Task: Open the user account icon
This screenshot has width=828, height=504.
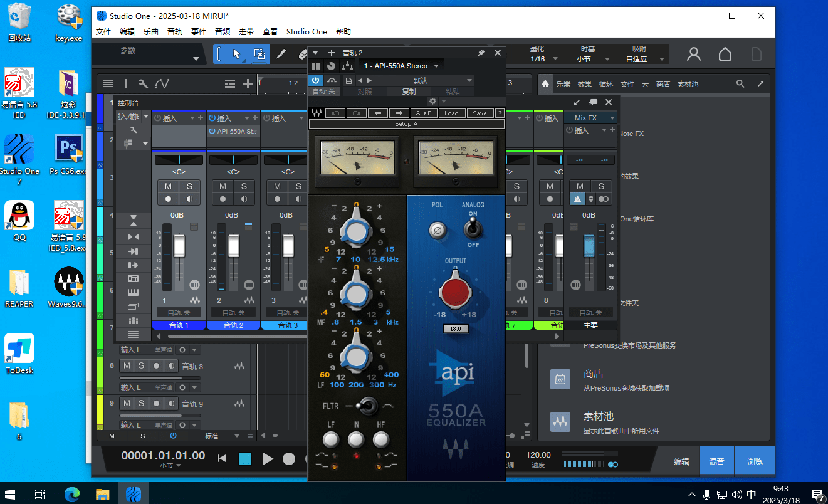Action: click(x=694, y=54)
